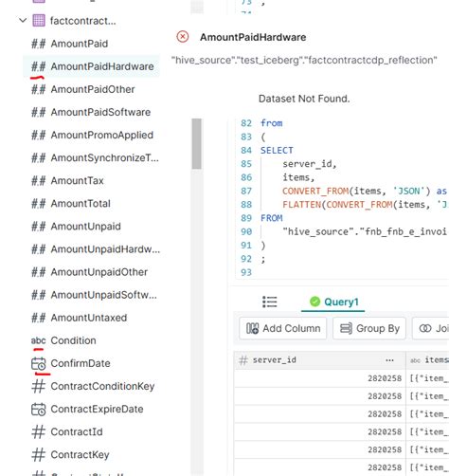The height and width of the screenshot is (476, 449).
Task: Click the Add Column button
Action: click(x=283, y=328)
